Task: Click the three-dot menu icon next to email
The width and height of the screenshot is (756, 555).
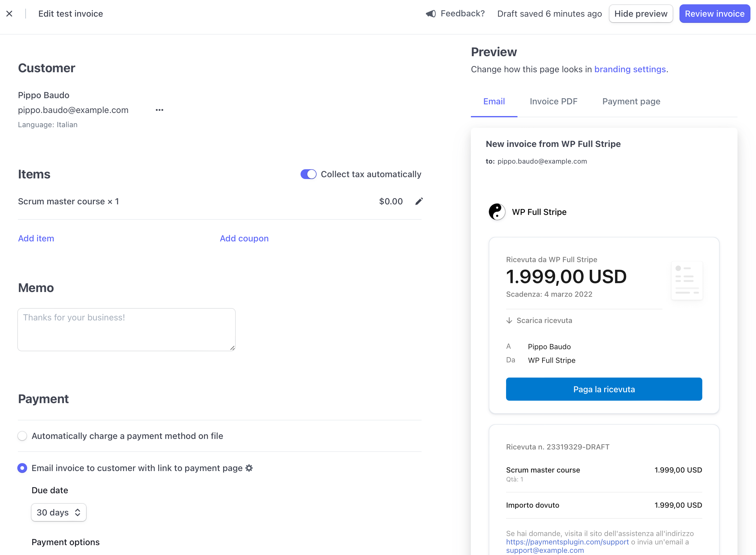Action: point(160,110)
